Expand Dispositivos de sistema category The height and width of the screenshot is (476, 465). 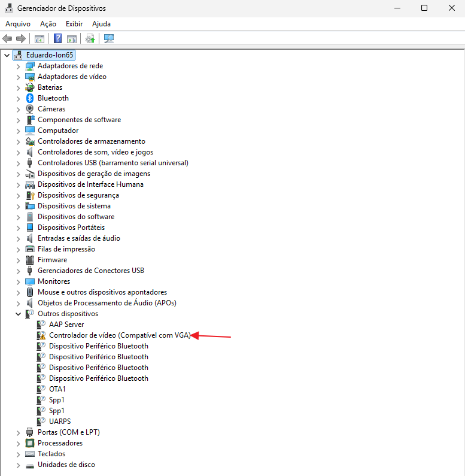[18, 207]
